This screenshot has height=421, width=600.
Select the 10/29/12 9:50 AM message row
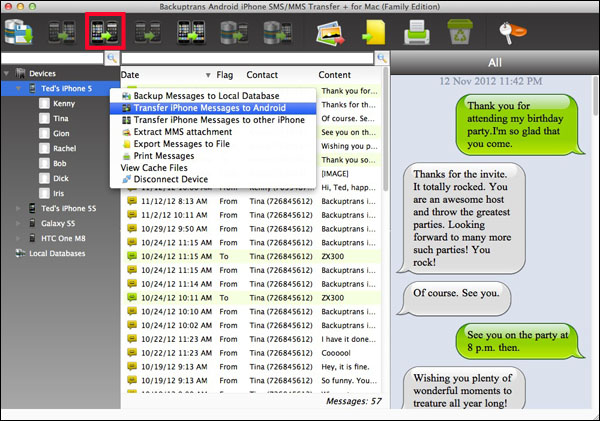coord(251,228)
